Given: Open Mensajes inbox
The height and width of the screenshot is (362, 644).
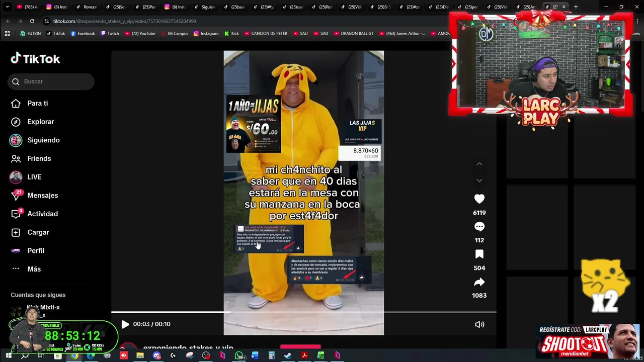Looking at the screenshot, I should (34, 195).
